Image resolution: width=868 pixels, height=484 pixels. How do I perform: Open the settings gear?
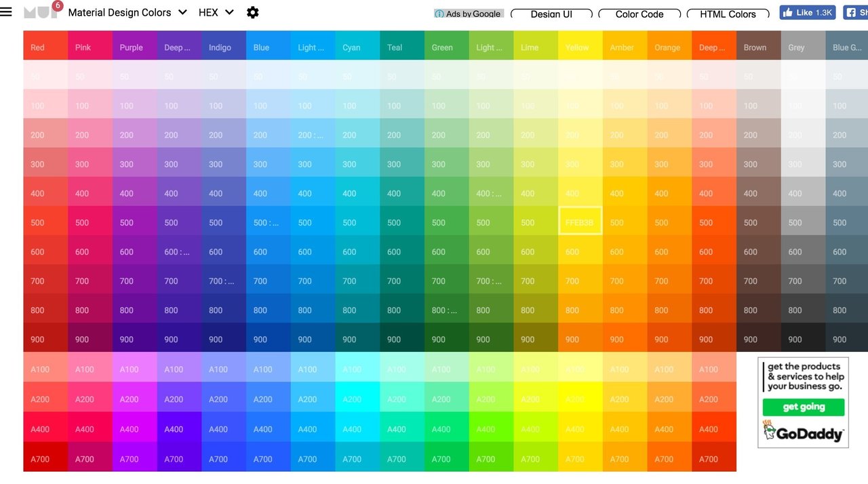coord(252,12)
